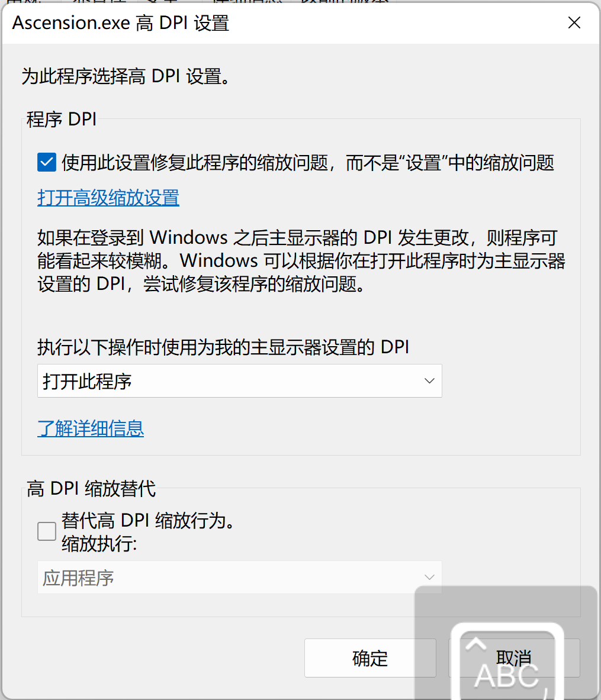Dismiss the dialog with 取消 button
The image size is (601, 700).
pos(514,658)
